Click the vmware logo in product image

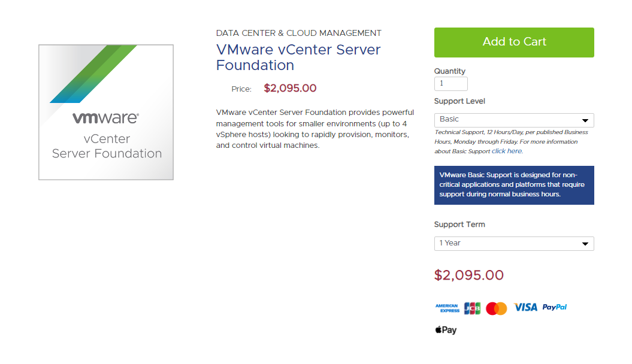[105, 118]
